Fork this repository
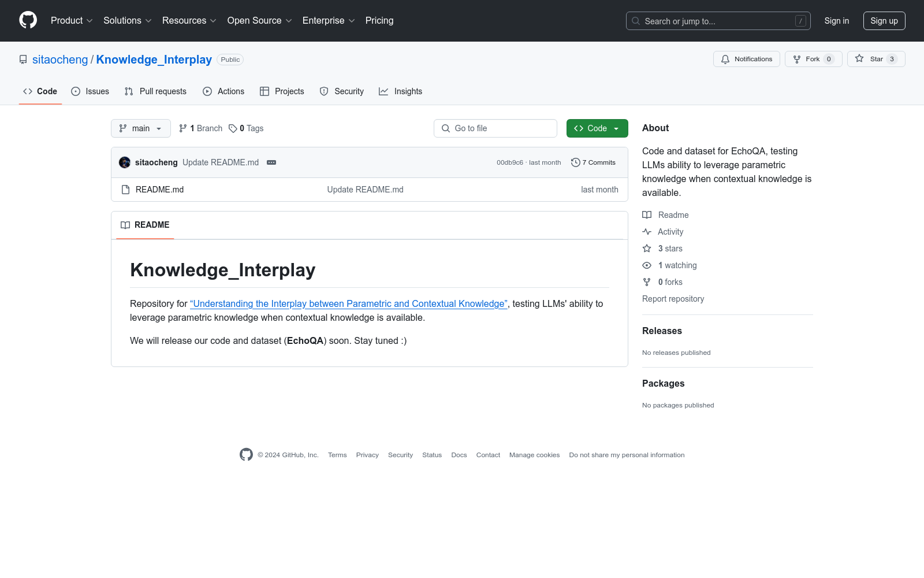 813,59
